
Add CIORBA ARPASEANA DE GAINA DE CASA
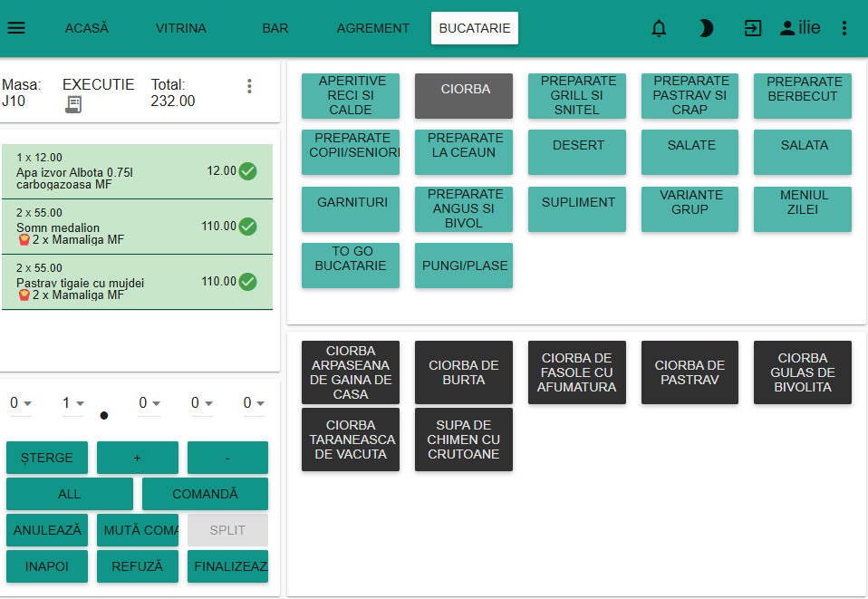click(351, 372)
